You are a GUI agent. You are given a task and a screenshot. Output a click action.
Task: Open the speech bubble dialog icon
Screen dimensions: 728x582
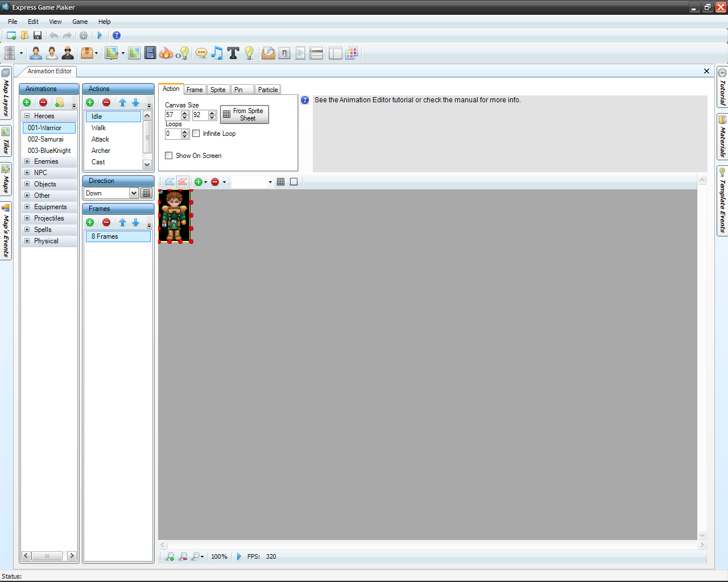[201, 53]
